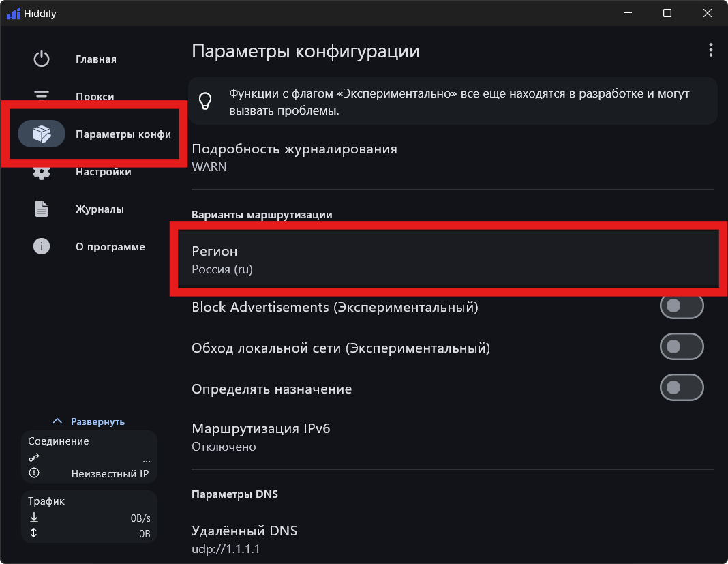Enable Block Advertisements toggle

pyautogui.click(x=681, y=307)
